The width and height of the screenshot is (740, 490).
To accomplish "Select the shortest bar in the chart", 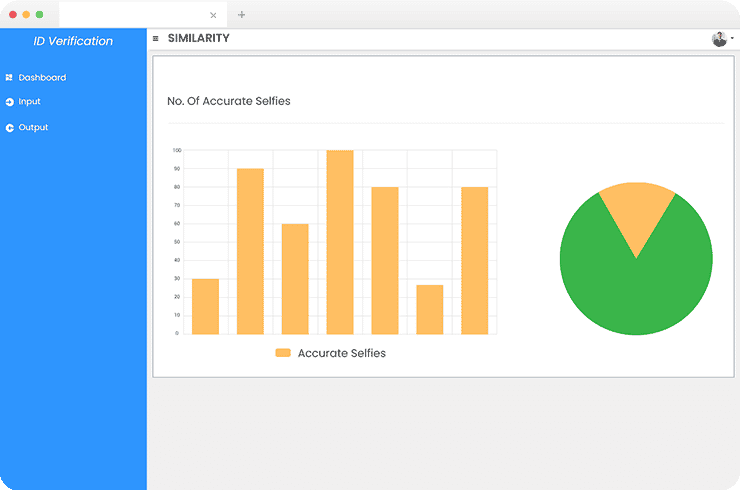I will click(430, 309).
